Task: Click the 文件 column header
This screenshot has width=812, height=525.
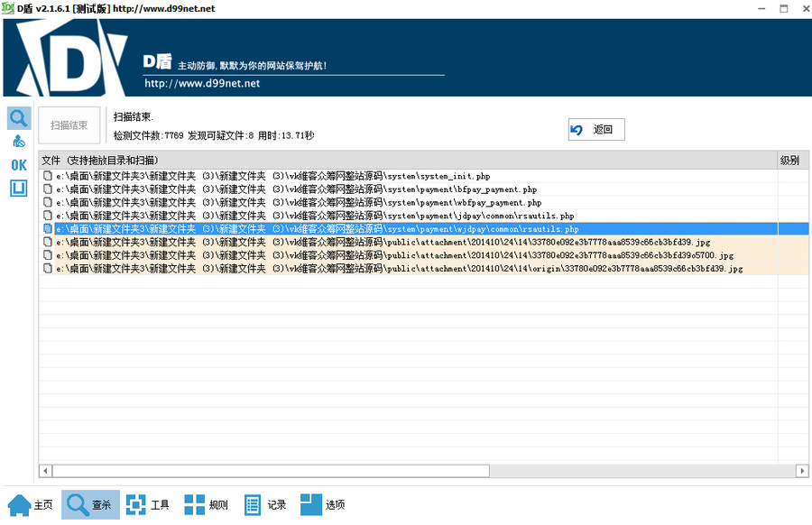Action: (408, 161)
